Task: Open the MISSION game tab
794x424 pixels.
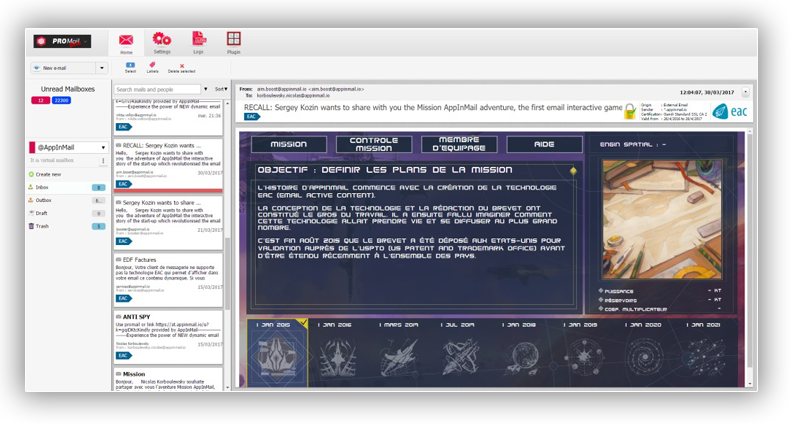Action: pyautogui.click(x=289, y=144)
